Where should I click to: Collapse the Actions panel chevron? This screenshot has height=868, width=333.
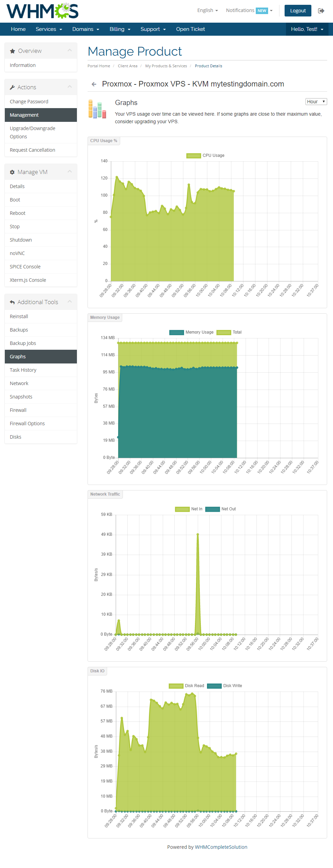tap(70, 87)
